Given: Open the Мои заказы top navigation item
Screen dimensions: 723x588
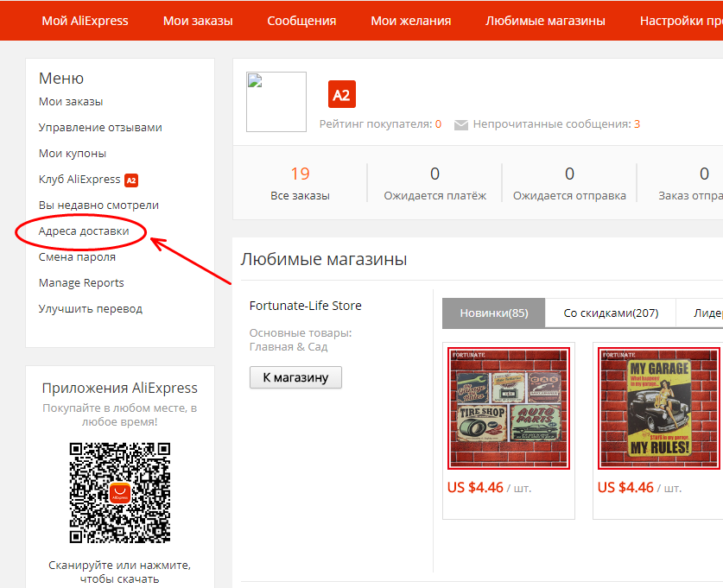Looking at the screenshot, I should click(198, 21).
